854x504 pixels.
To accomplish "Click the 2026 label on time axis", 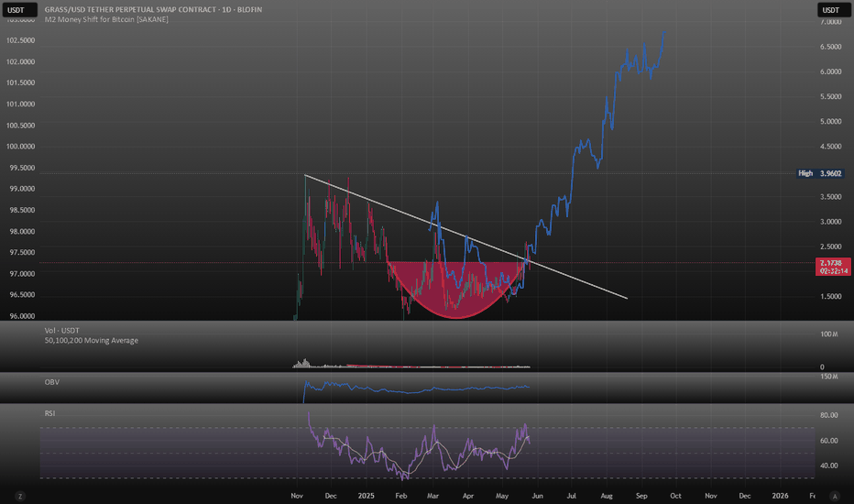I will [x=780, y=496].
